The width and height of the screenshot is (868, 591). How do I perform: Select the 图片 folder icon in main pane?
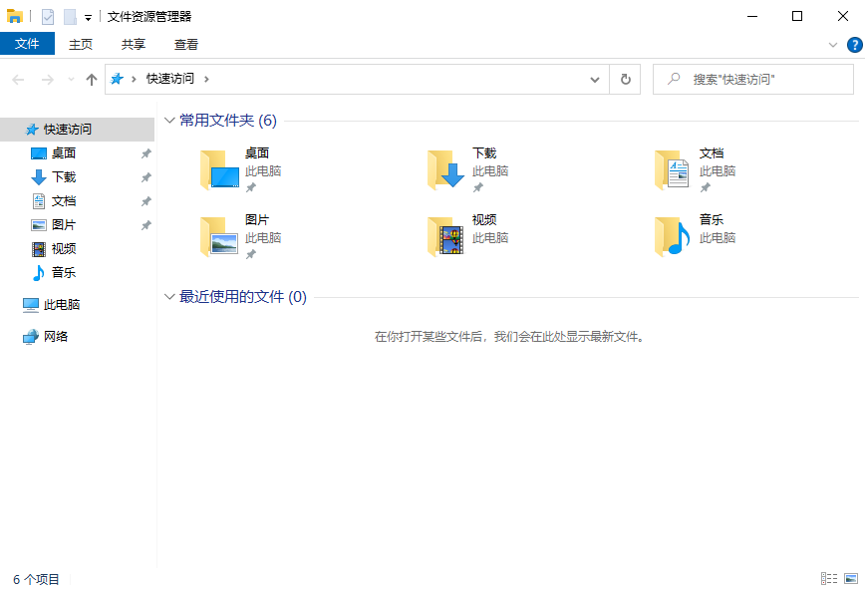[x=219, y=236]
